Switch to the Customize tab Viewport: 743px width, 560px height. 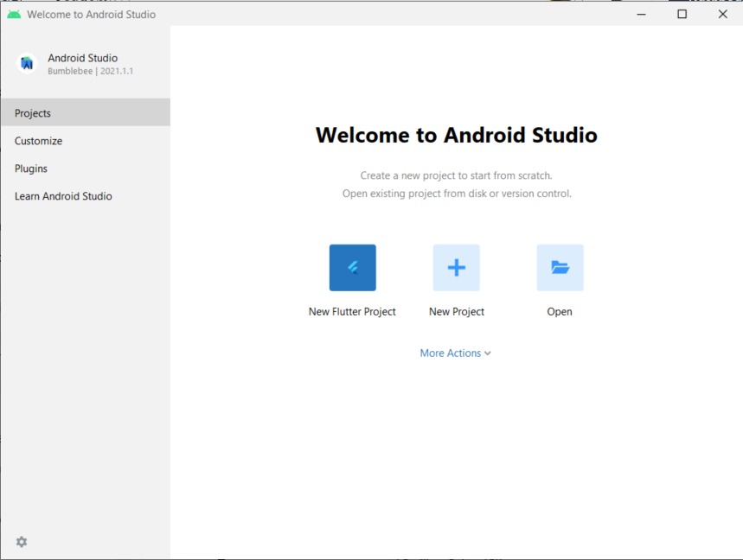86,141
